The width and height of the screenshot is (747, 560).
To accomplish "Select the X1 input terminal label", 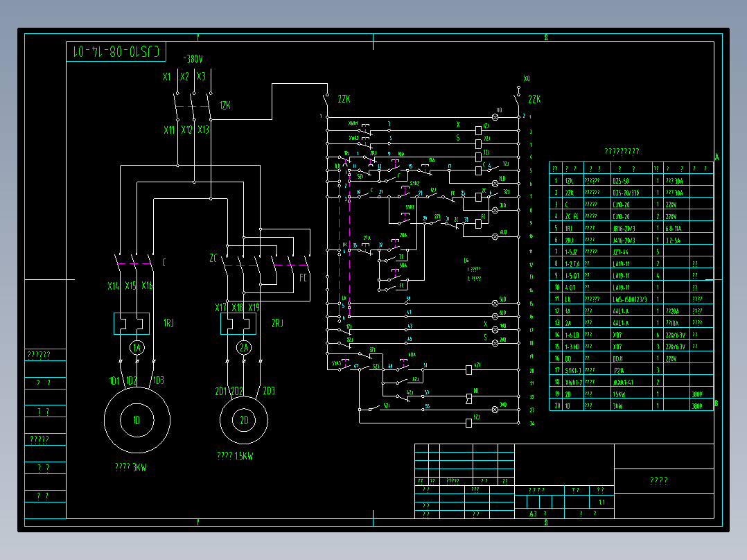I will (167, 77).
